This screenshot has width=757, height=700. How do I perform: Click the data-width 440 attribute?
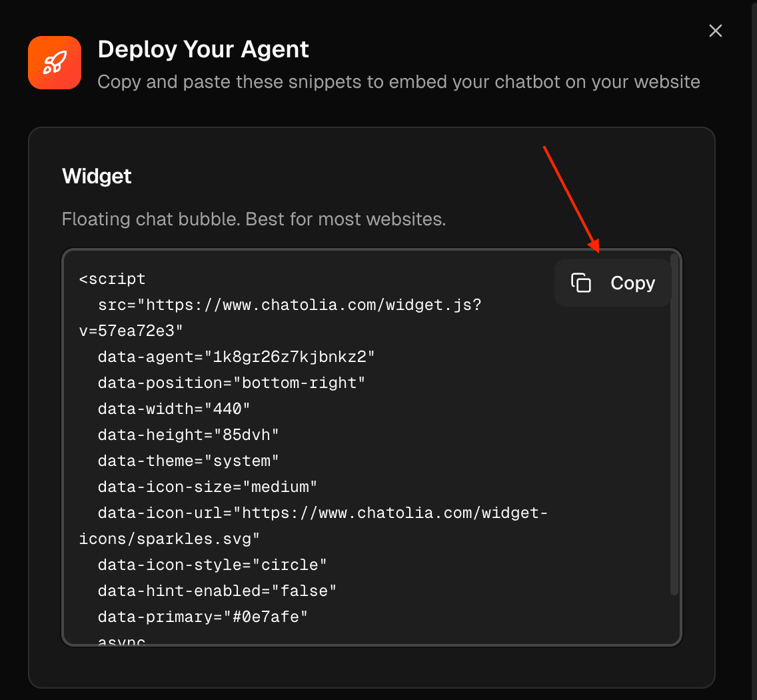(x=173, y=409)
